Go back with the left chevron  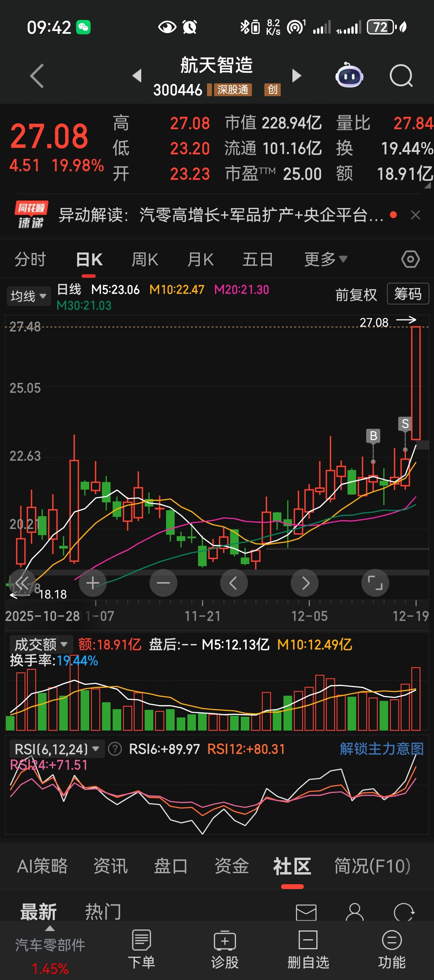pos(37,76)
